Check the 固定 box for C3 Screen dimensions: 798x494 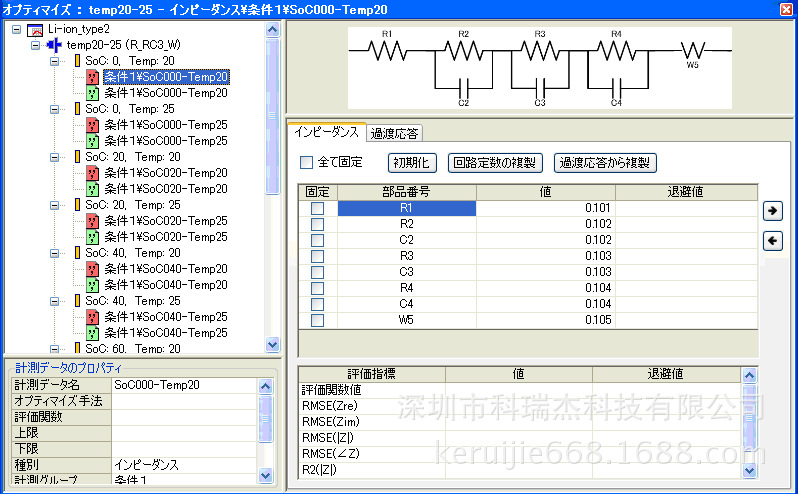tap(318, 272)
